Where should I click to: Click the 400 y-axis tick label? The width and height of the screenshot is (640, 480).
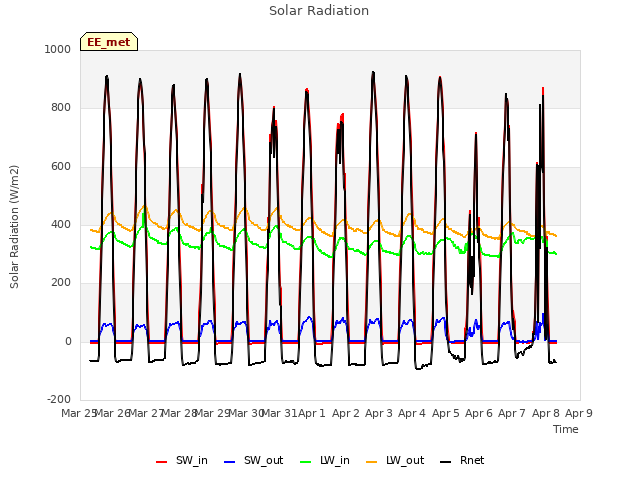pos(61,224)
